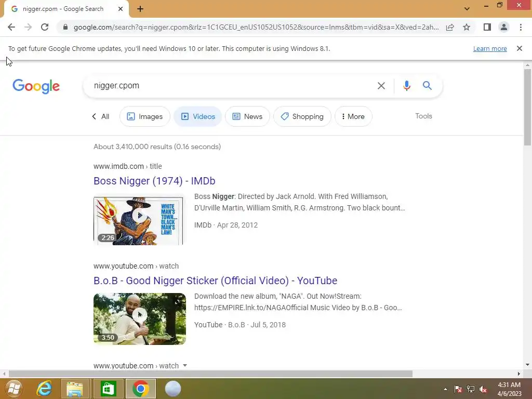Image resolution: width=532 pixels, height=399 pixels.
Task: Play the 3:50 B.o.B video thumbnail
Action: pyautogui.click(x=140, y=319)
